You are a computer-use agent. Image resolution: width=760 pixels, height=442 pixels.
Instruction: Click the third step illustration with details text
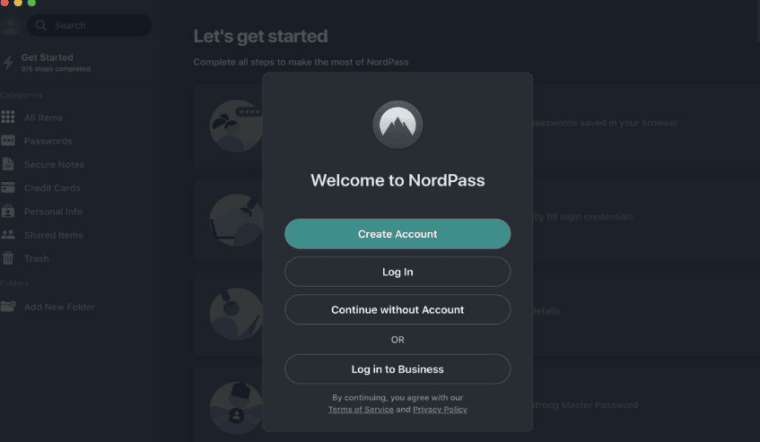tap(236, 314)
